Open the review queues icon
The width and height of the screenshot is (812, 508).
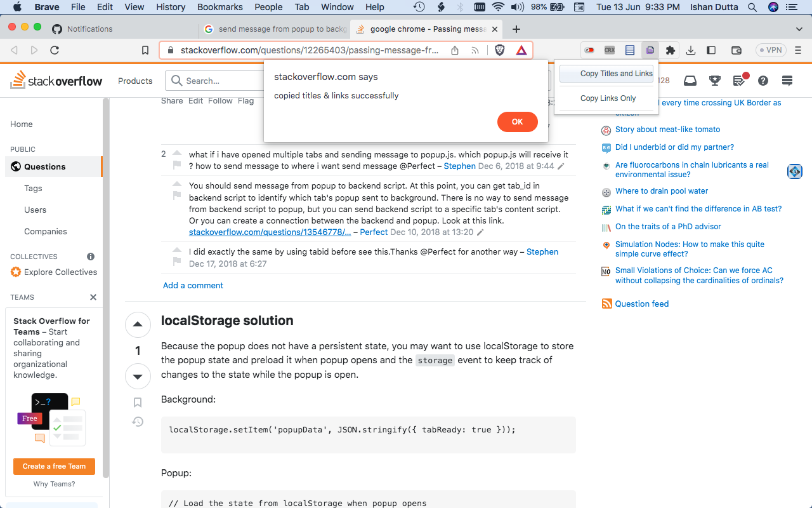[x=739, y=81]
